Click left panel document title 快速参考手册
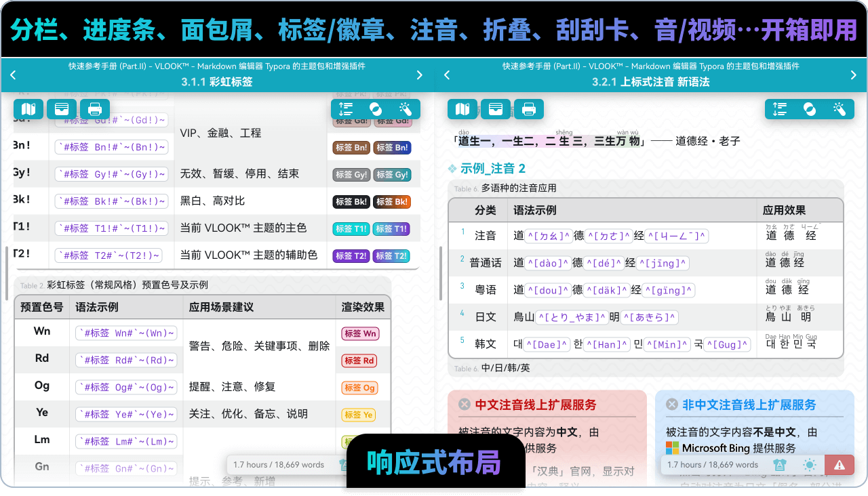Image resolution: width=868 pixels, height=496 pixels. point(217,66)
